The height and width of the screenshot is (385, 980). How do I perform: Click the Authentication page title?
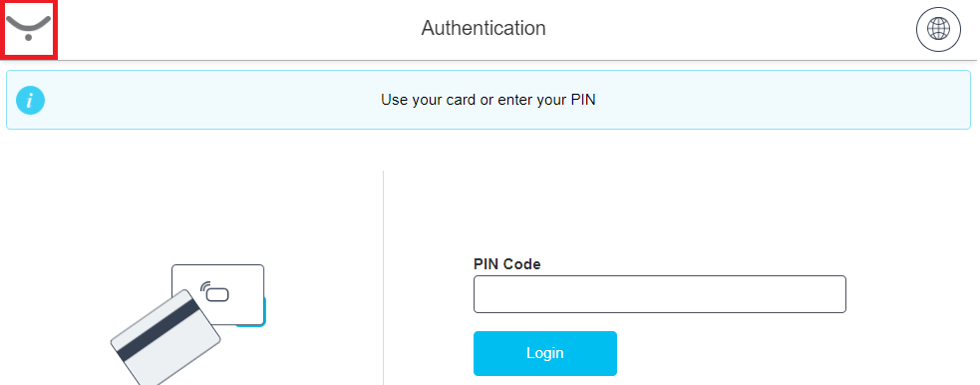[484, 28]
